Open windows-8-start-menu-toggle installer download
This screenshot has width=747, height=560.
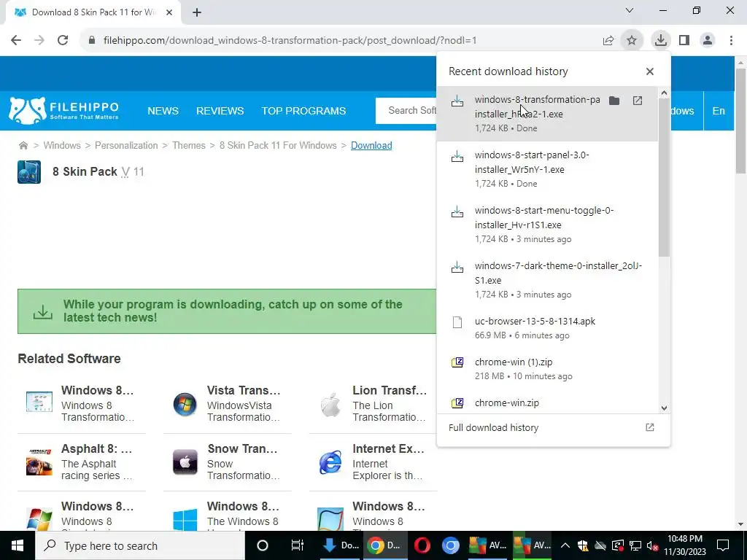547,225
